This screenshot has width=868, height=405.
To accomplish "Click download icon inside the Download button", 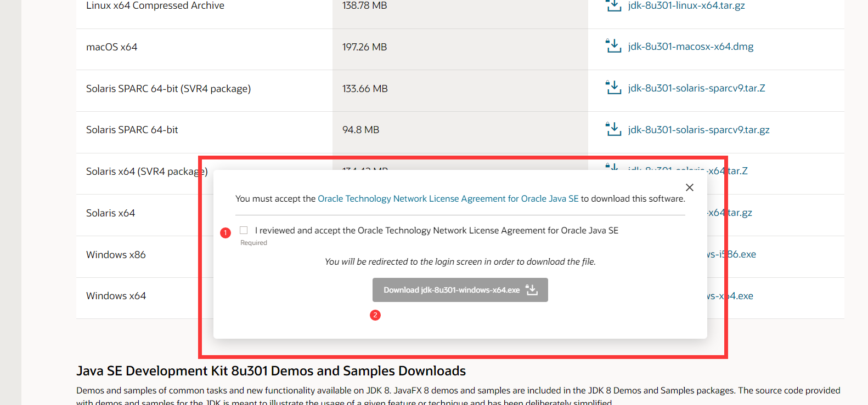I will pos(532,289).
